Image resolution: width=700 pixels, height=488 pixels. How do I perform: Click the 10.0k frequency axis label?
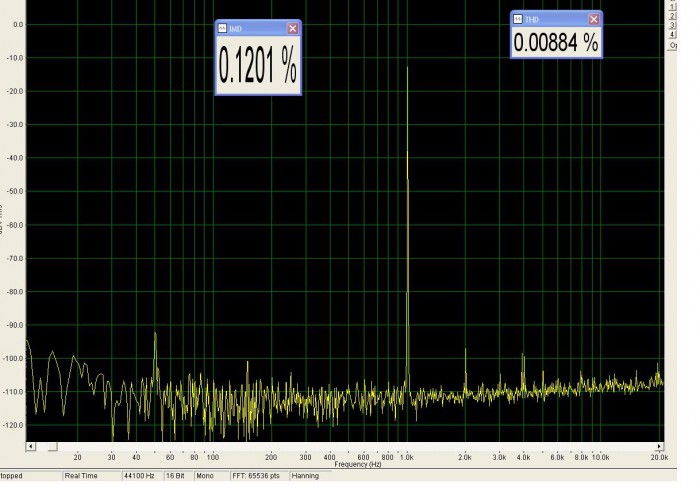(600, 457)
